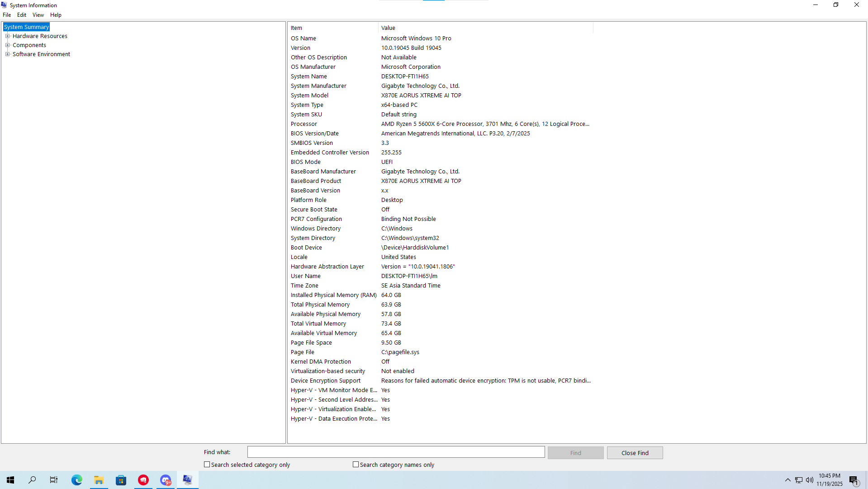
Task: Select the Total Virtual Memory row
Action: click(441, 324)
